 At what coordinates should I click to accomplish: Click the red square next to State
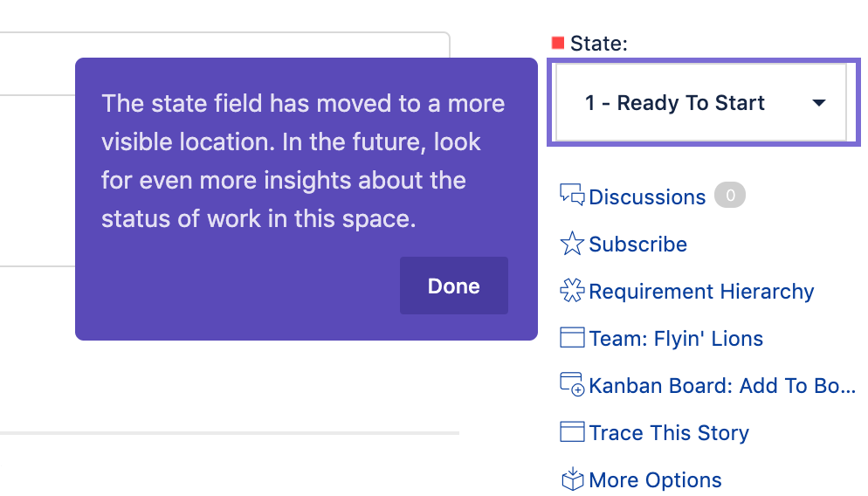tap(557, 43)
